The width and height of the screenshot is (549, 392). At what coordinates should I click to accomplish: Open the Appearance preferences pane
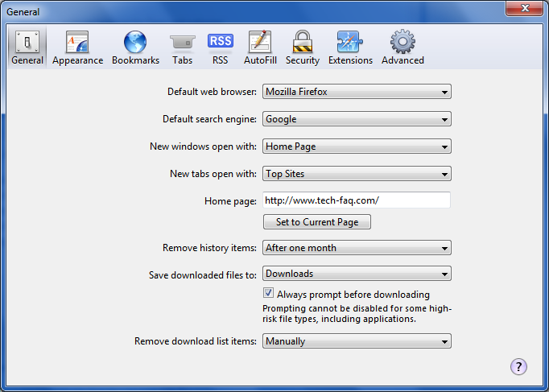click(78, 47)
